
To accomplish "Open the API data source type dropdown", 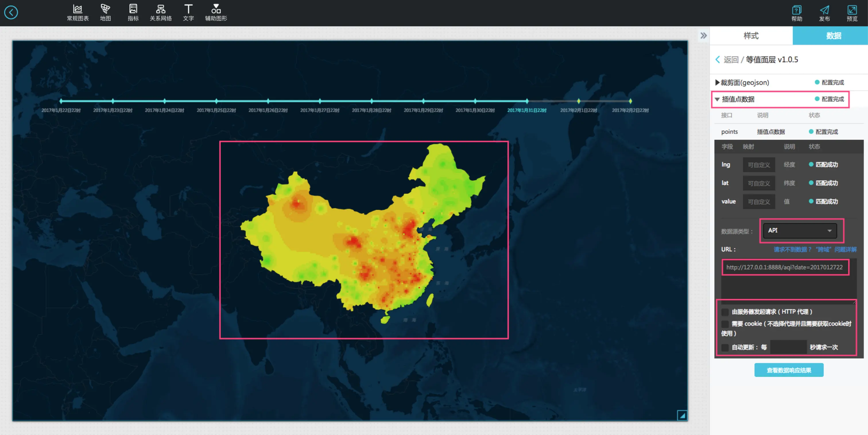I will (800, 231).
